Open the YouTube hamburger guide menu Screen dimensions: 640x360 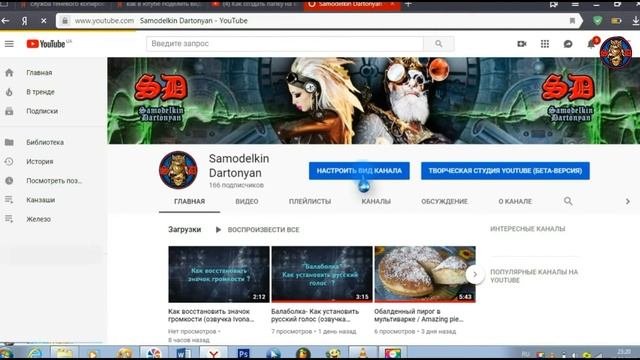pyautogui.click(x=9, y=44)
